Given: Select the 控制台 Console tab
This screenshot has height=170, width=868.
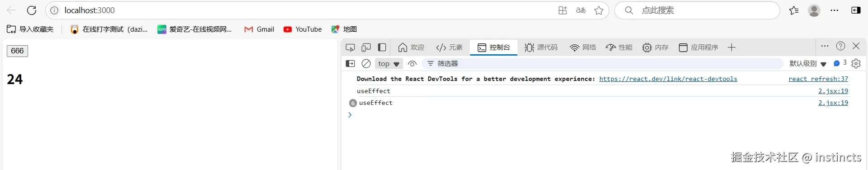Looking at the screenshot, I should [x=494, y=47].
